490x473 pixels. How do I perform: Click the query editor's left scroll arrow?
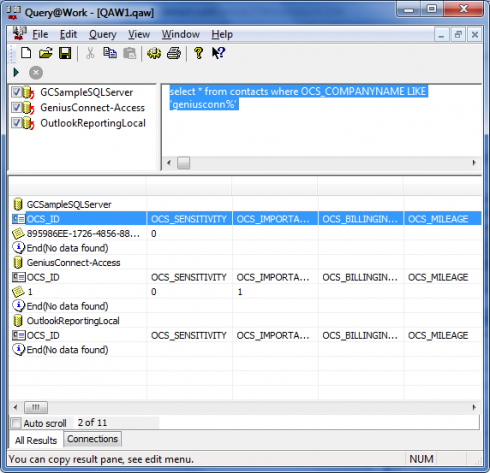(x=169, y=163)
